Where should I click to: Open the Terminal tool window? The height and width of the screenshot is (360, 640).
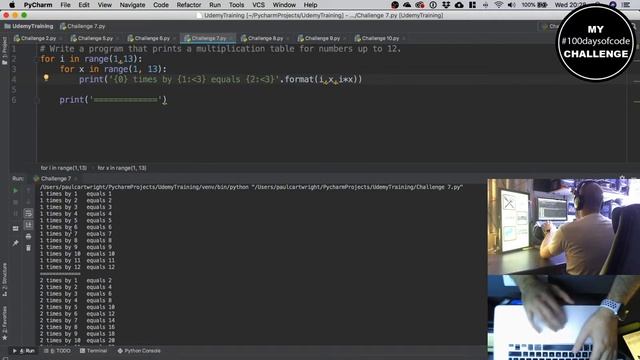[93, 351]
